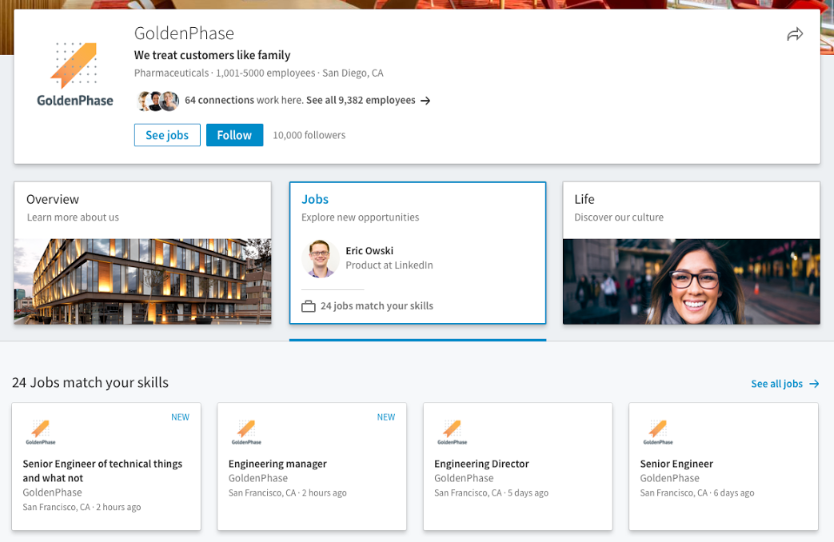834x542 pixels.
Task: Click GoldenPhase logo on Engineering manager card
Action: (x=246, y=432)
